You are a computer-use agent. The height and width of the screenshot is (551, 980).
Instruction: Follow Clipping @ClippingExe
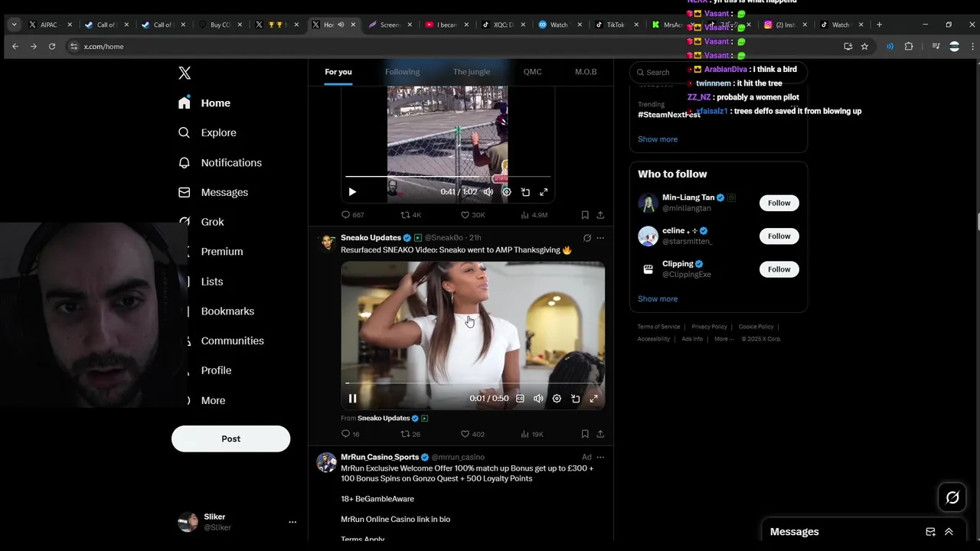(x=779, y=269)
